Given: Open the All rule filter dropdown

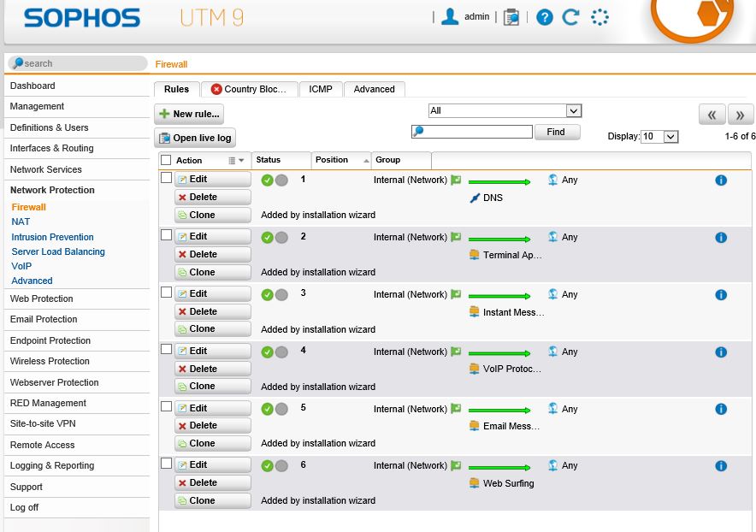Looking at the screenshot, I should (505, 111).
